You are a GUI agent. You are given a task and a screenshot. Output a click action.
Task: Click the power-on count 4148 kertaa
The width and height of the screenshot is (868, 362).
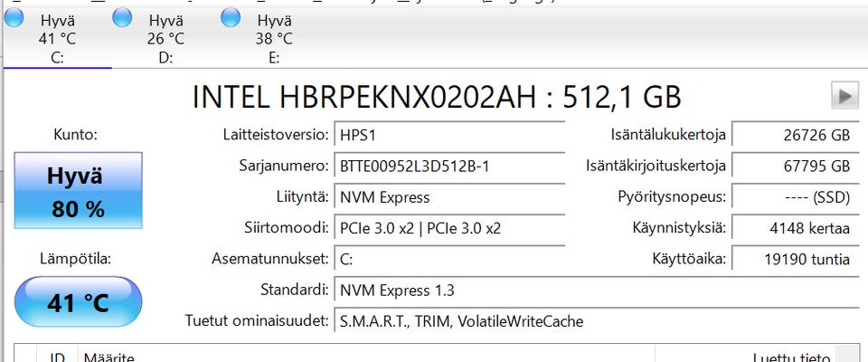796,228
